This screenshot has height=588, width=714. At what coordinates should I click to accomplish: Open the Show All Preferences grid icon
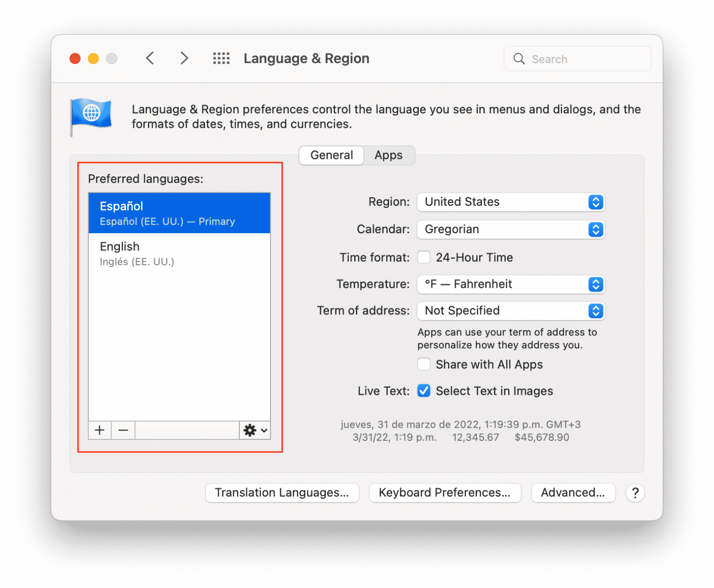click(221, 58)
